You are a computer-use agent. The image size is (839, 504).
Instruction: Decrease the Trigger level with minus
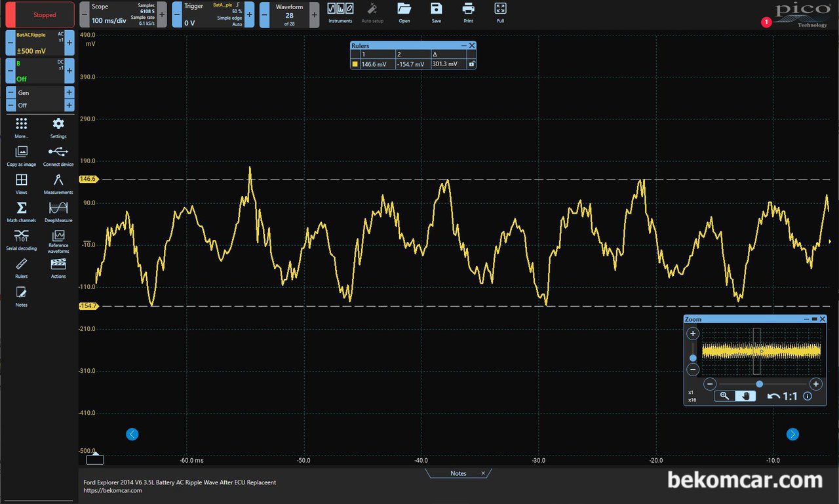(x=177, y=14)
